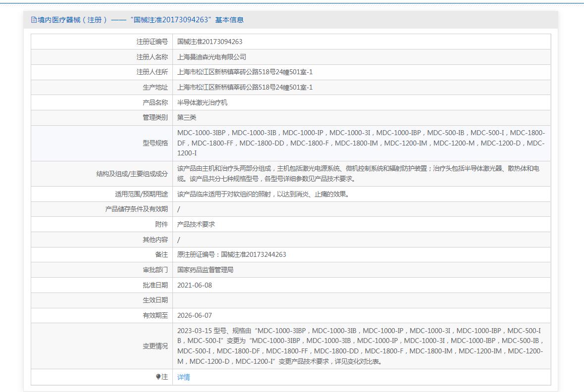The width and height of the screenshot is (584, 392).
Task: Click the 注册证编号 row label
Action: (152, 42)
